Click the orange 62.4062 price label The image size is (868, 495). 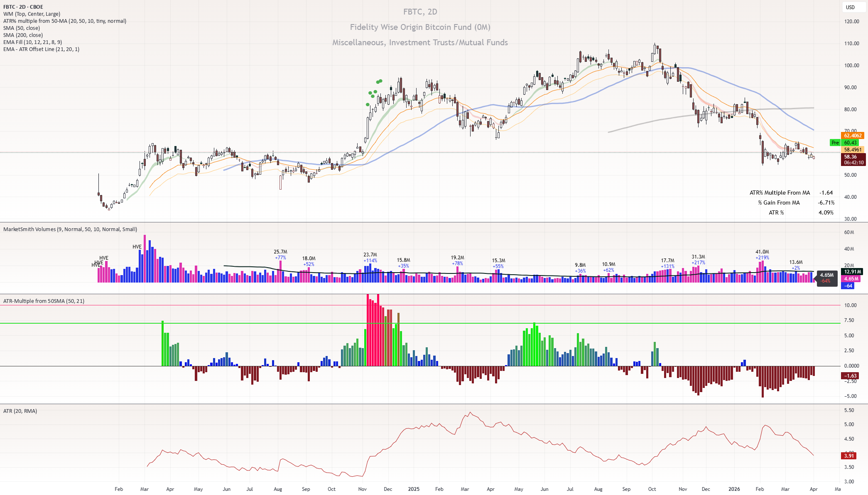tap(853, 136)
